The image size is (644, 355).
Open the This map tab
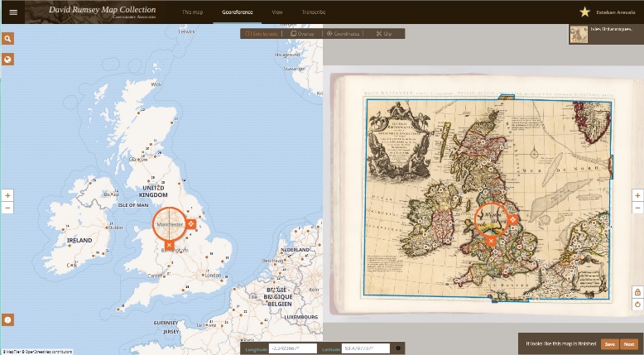tap(192, 12)
